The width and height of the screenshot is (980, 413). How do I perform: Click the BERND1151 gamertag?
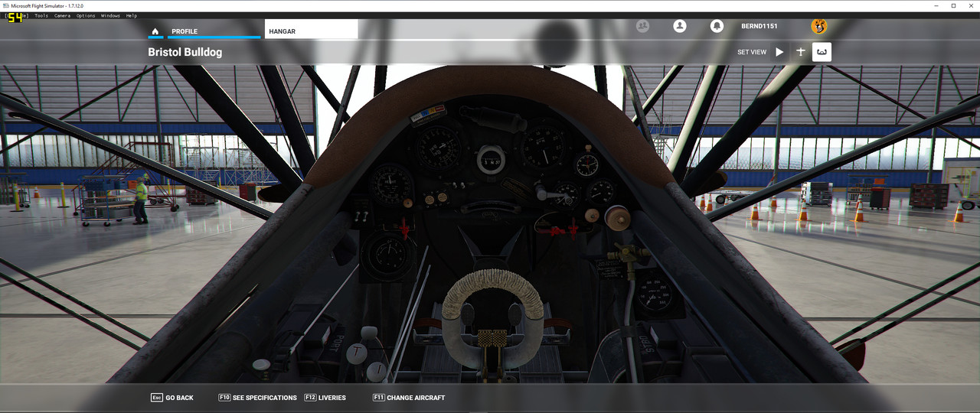[759, 26]
